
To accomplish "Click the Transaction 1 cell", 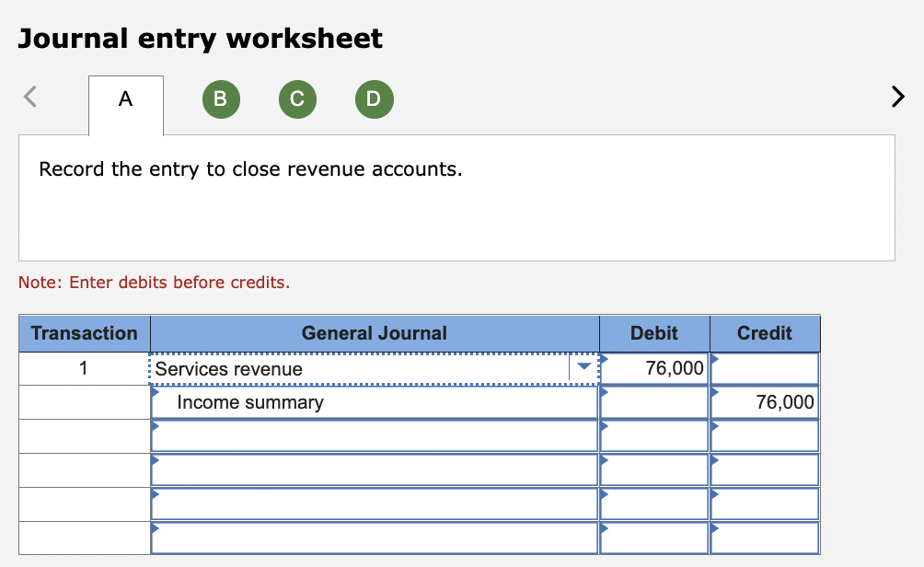I will [84, 367].
